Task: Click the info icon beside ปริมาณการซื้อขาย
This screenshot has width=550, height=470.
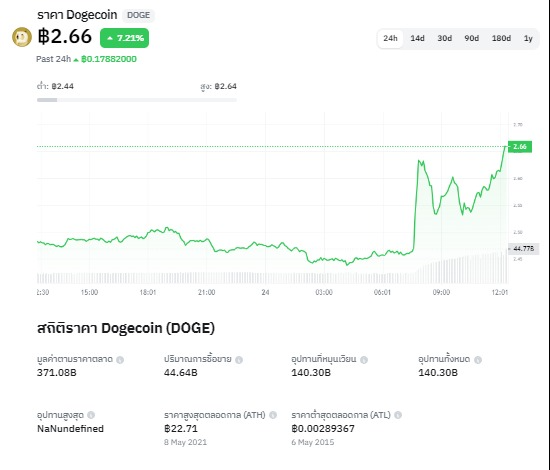Action: coord(239,360)
